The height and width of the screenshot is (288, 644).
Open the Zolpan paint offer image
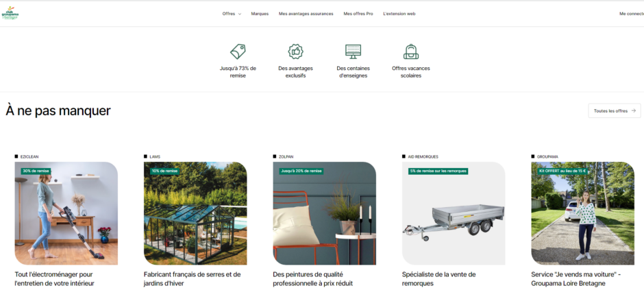coord(325,213)
